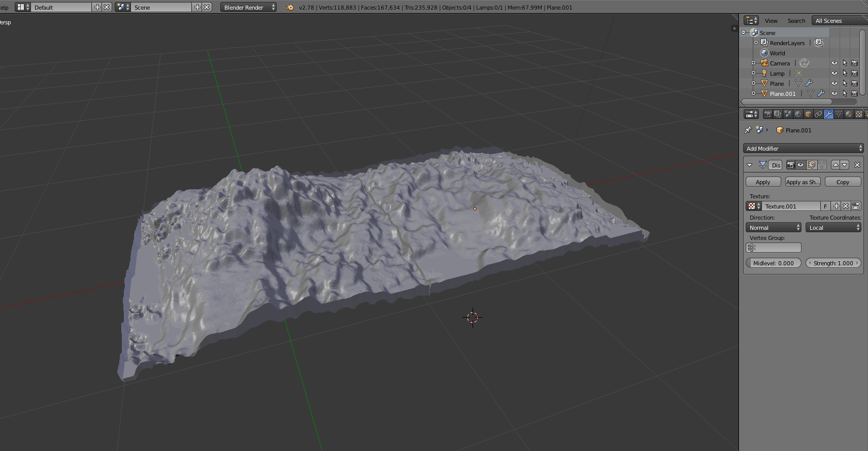Toggle modifier display in edit mode
The width and height of the screenshot is (868, 451).
pyautogui.click(x=811, y=165)
